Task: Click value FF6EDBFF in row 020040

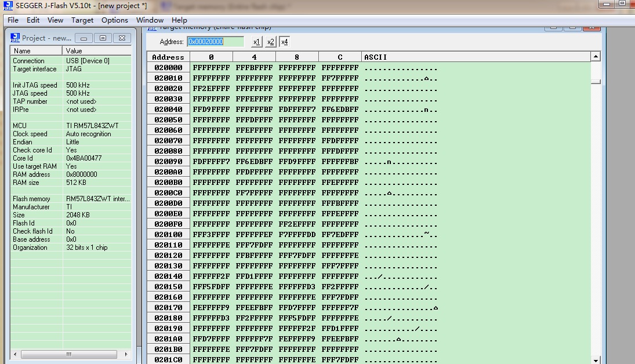Action: coord(340,110)
